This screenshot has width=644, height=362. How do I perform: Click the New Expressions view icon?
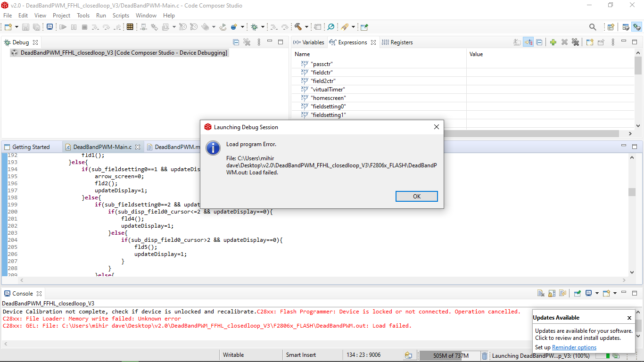[590, 42]
